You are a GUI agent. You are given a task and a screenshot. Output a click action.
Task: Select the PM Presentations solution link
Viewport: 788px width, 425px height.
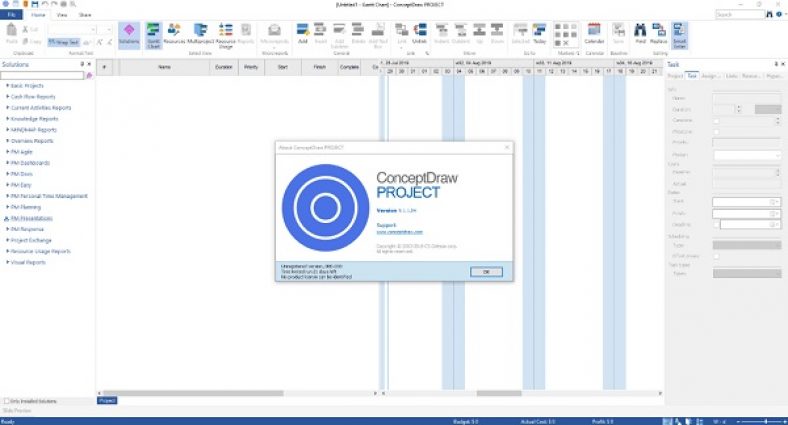coord(32,218)
